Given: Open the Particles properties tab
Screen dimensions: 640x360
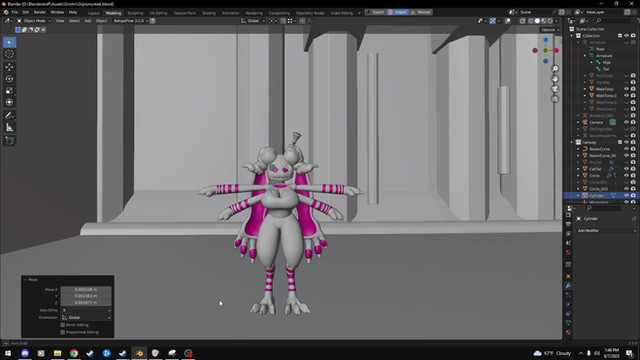Looking at the screenshot, I should coord(568,295).
